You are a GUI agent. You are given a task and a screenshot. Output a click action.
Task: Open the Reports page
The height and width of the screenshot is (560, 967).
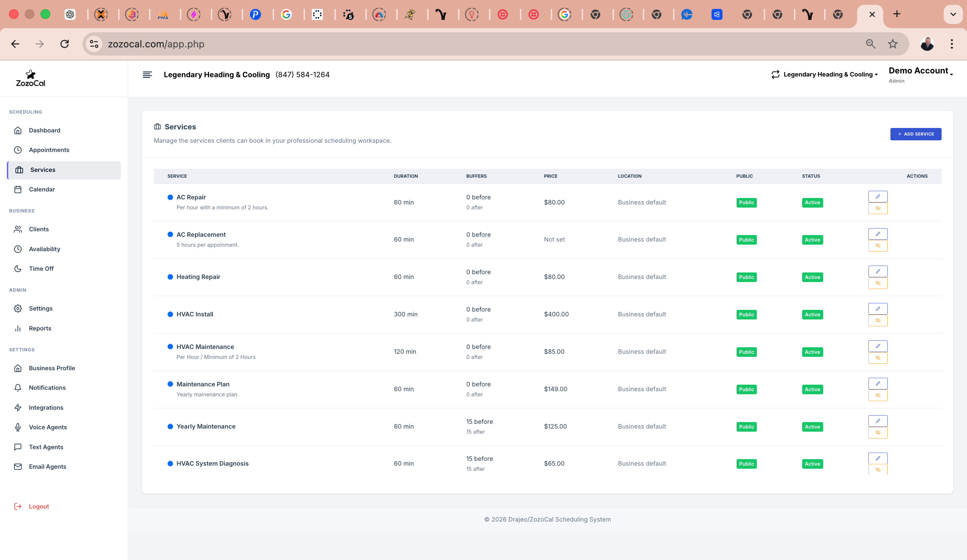point(40,328)
